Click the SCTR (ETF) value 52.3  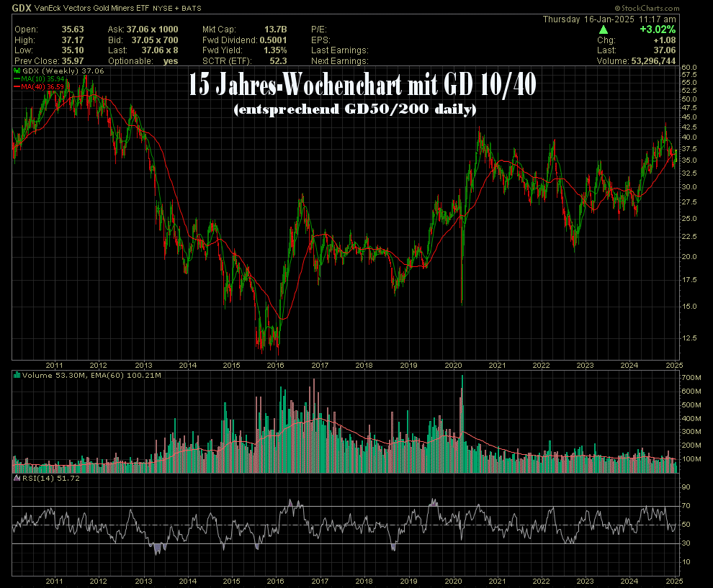tap(278, 61)
